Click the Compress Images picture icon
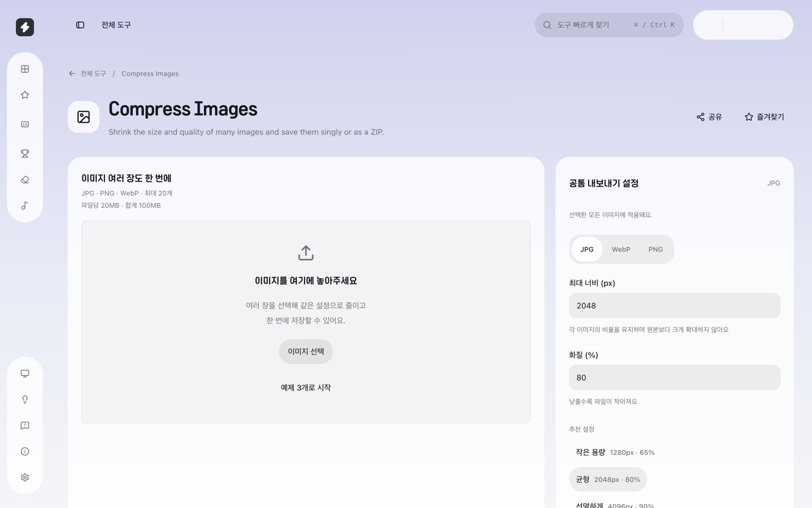Image resolution: width=812 pixels, height=508 pixels. coord(83,117)
